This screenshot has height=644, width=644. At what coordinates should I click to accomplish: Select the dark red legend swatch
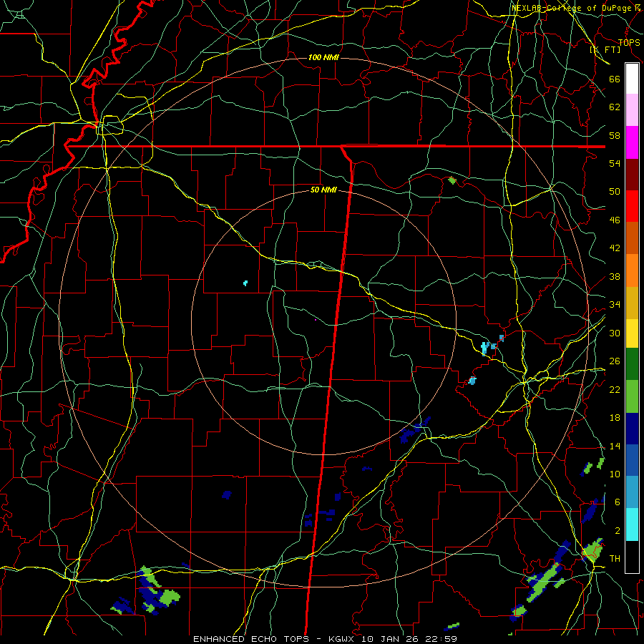pyautogui.click(x=632, y=175)
